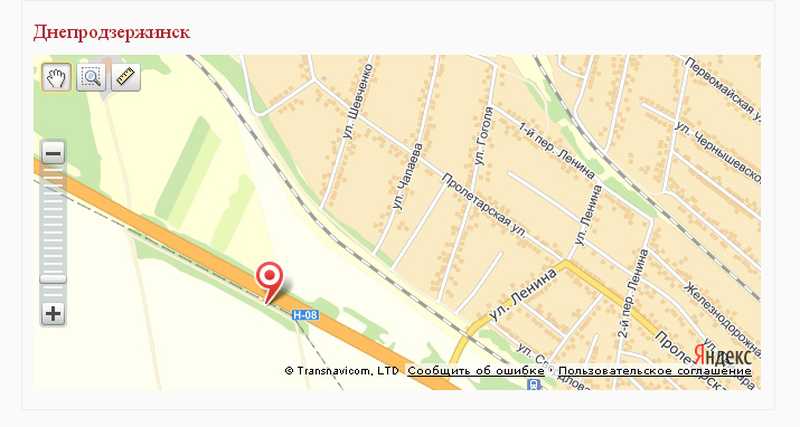Viewport: 800px width, 427px height.
Task: Click the ул. Гоголя street label
Action: tap(483, 136)
